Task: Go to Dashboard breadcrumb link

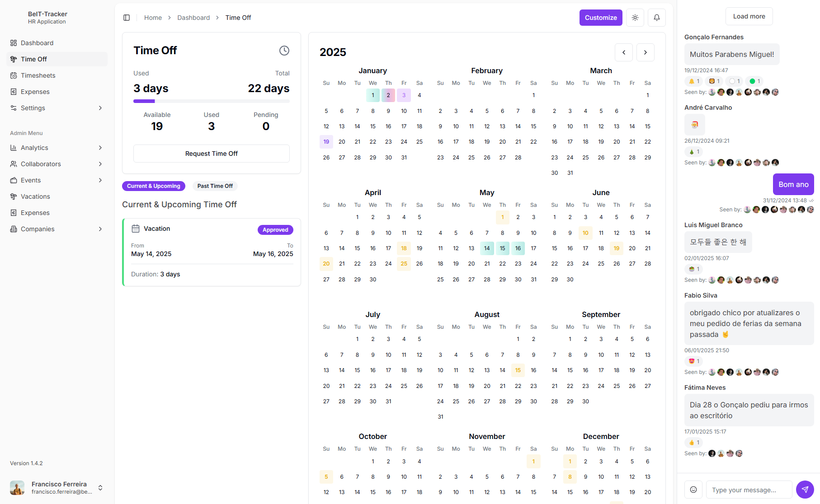Action: coord(193,18)
